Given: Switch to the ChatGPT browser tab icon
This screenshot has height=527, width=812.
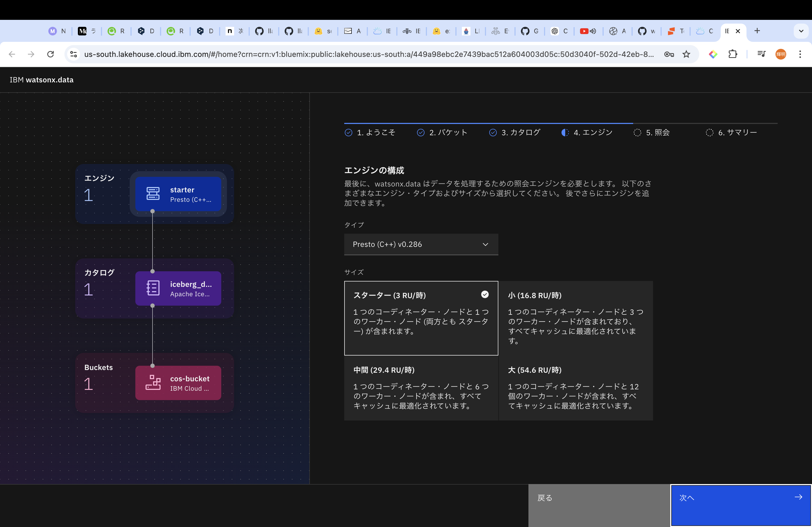Looking at the screenshot, I should tap(558, 31).
